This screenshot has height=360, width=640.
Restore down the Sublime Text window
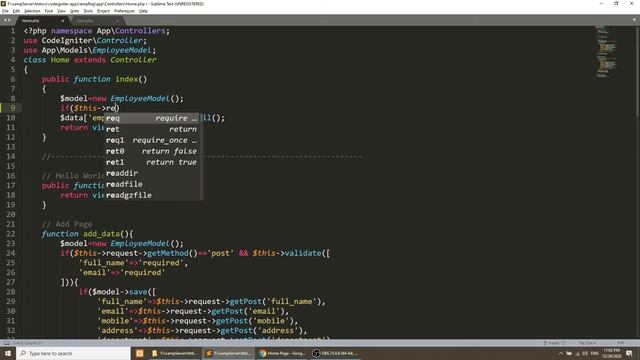click(x=616, y=3)
